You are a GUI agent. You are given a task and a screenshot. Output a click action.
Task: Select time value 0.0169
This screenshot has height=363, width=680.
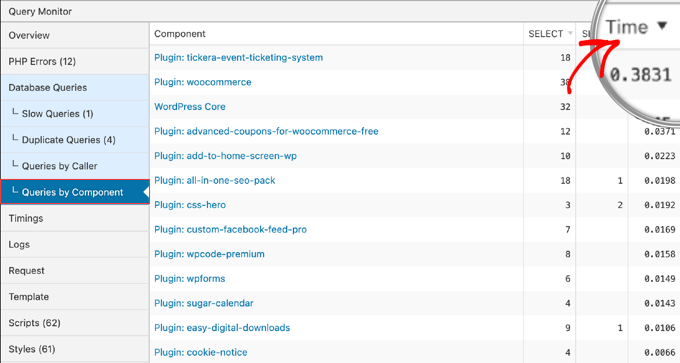coord(659,229)
